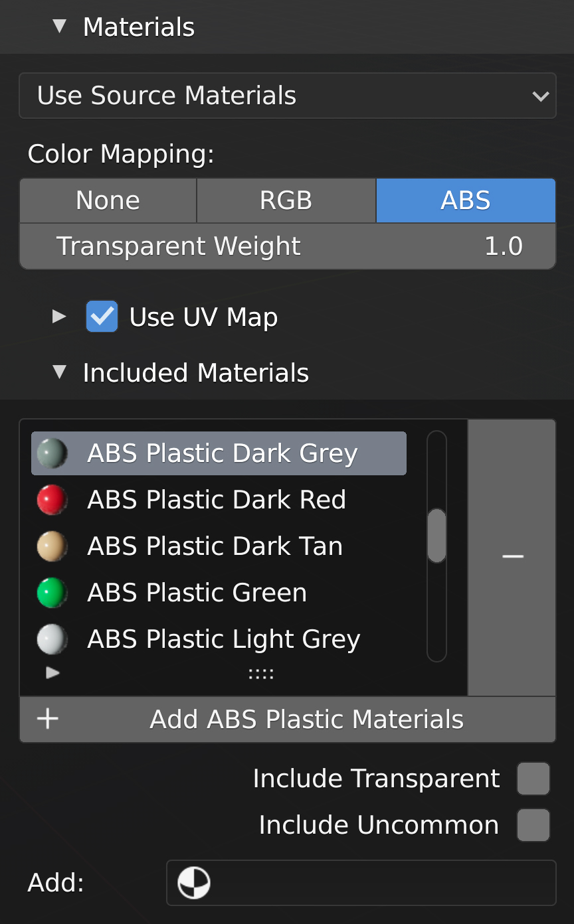Expand the Use UV Map subpanel
574x924 pixels.
[60, 317]
